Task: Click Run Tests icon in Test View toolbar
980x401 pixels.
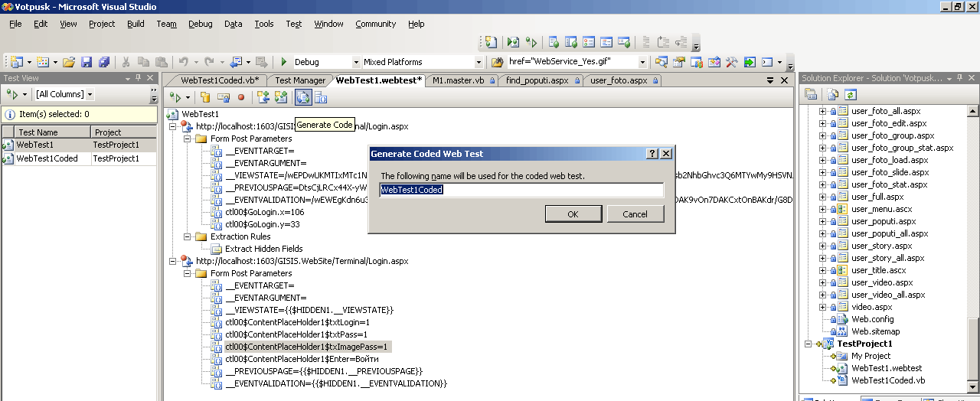Action: point(11,94)
